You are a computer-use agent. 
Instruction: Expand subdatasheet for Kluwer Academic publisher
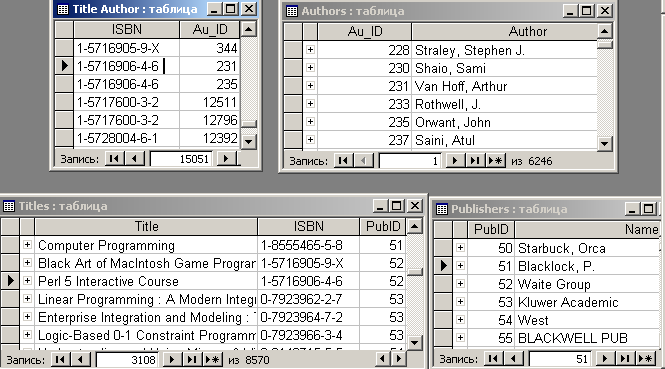pos(460,302)
